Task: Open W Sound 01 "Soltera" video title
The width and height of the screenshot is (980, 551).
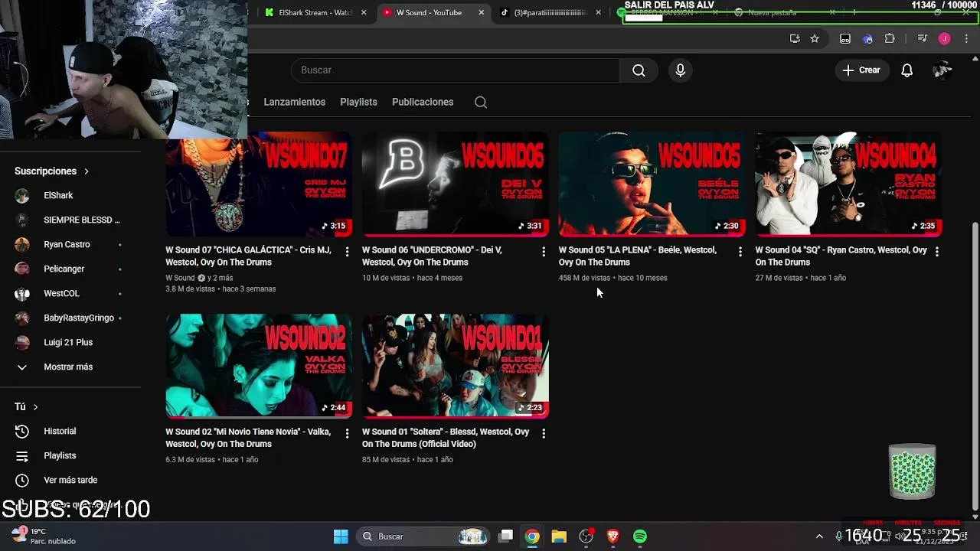Action: 446,438
